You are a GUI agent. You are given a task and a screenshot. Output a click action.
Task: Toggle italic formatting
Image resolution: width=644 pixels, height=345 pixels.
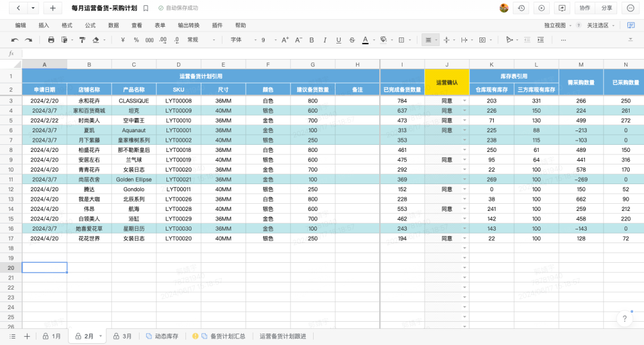pos(325,40)
